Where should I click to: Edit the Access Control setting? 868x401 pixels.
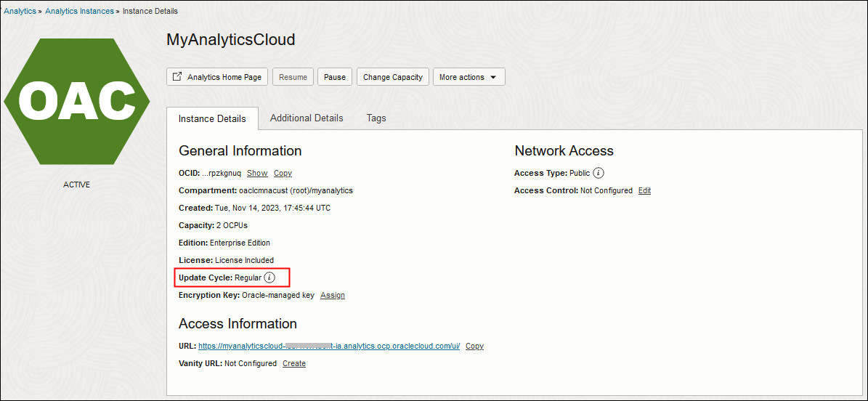644,190
